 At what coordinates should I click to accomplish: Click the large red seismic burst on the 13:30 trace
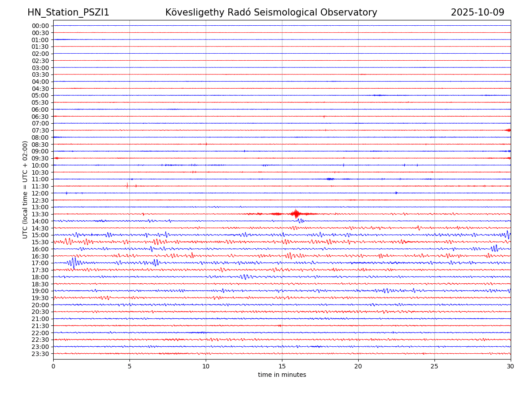(296, 214)
